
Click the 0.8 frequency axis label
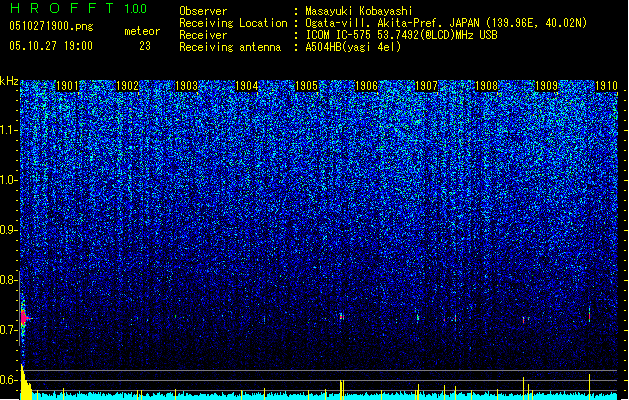pos(8,280)
